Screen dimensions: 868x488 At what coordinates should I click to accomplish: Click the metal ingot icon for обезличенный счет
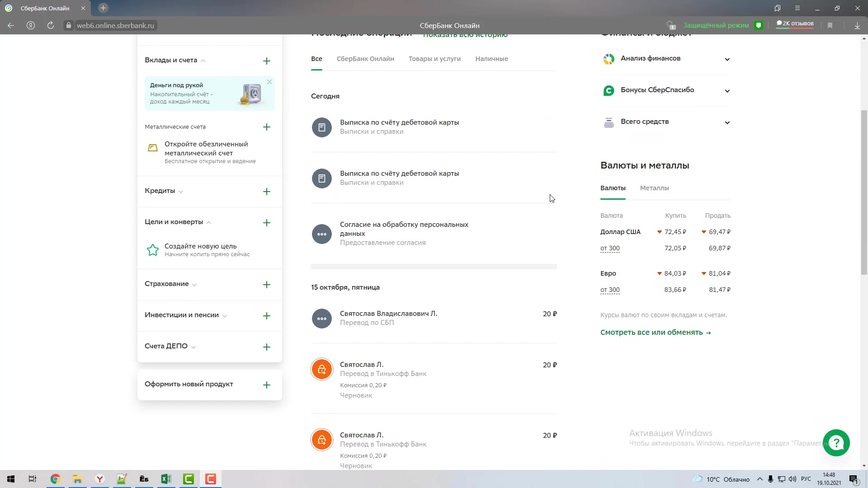pos(153,148)
